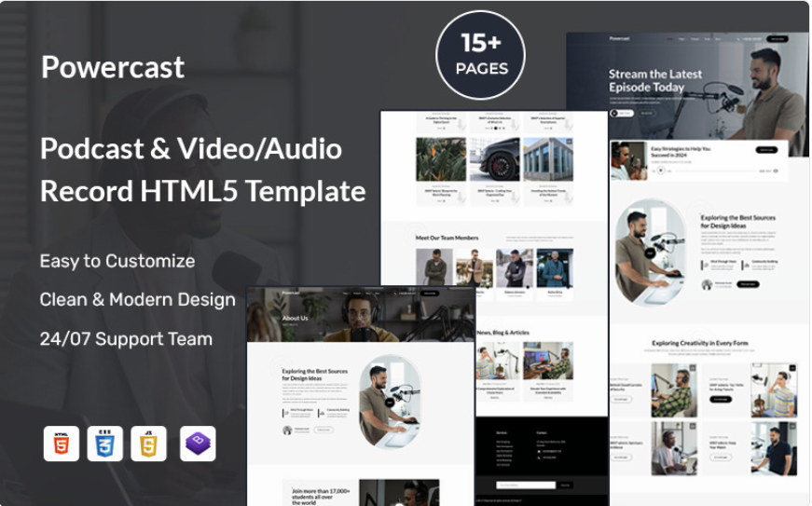The height and width of the screenshot is (506, 812).
Task: Click black play circle on About page oval photo
Action: coord(390,403)
